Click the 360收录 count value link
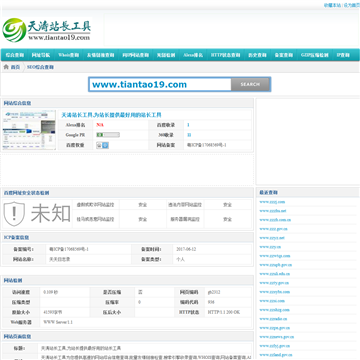Viewport: 360px width, 360px height. (x=189, y=135)
